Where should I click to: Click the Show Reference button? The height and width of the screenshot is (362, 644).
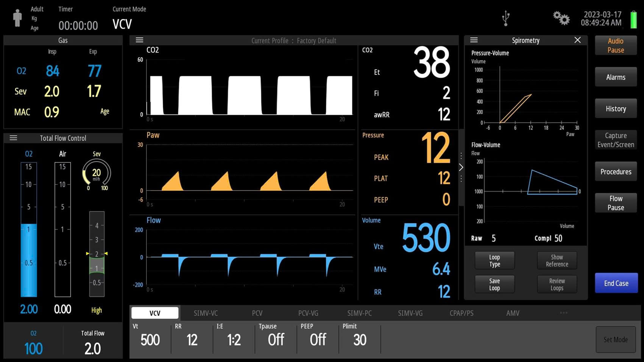[x=557, y=261]
